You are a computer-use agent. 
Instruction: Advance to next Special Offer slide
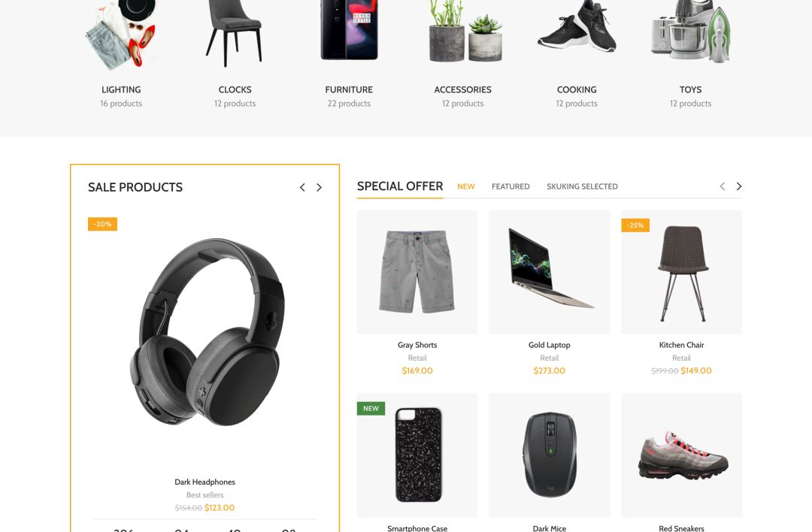(x=739, y=186)
